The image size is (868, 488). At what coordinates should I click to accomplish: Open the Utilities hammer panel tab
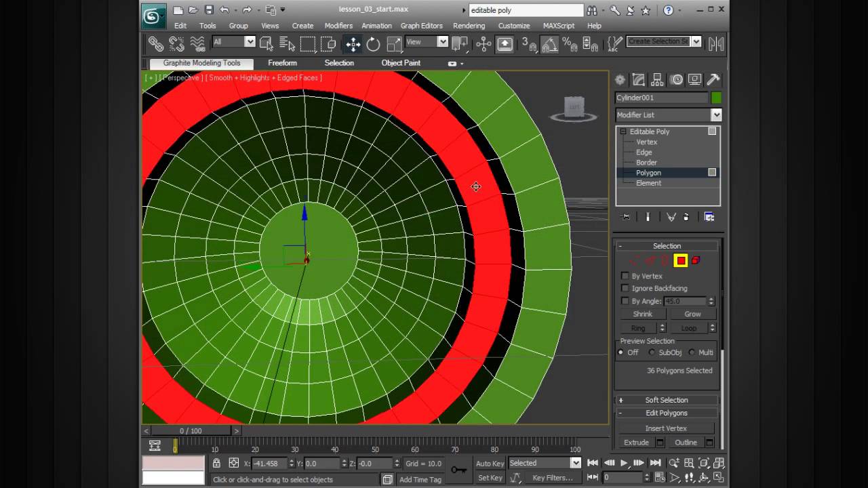[713, 80]
